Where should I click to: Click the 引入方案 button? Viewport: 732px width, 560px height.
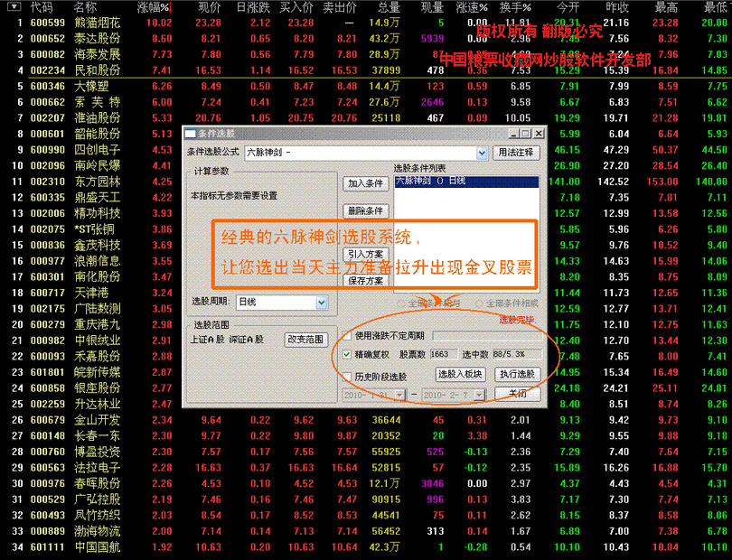pyautogui.click(x=365, y=255)
